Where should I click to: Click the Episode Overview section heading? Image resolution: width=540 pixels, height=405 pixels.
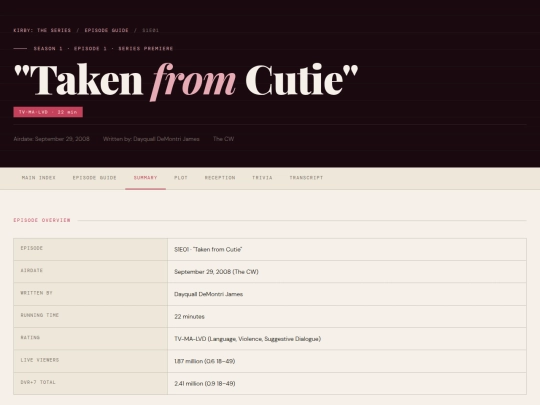42,220
